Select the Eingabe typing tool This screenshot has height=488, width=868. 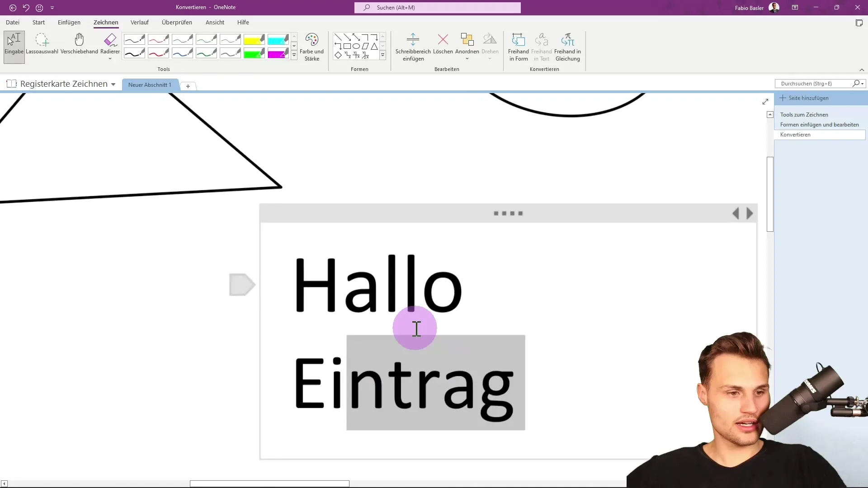(x=14, y=47)
